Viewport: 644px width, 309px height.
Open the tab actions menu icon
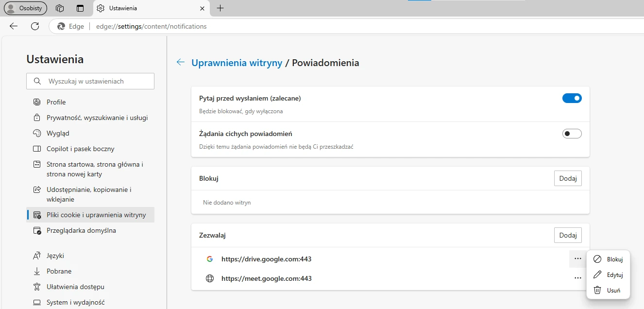(x=80, y=8)
